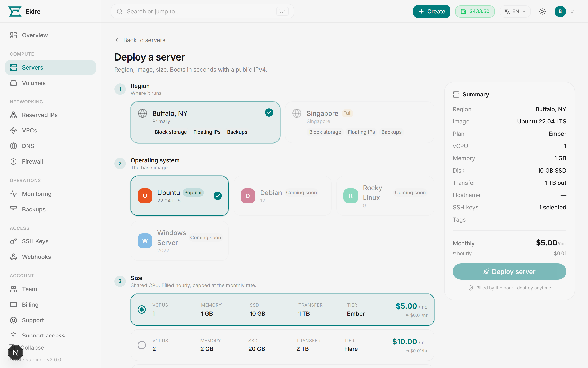Click the search magnifier icon

(x=120, y=11)
